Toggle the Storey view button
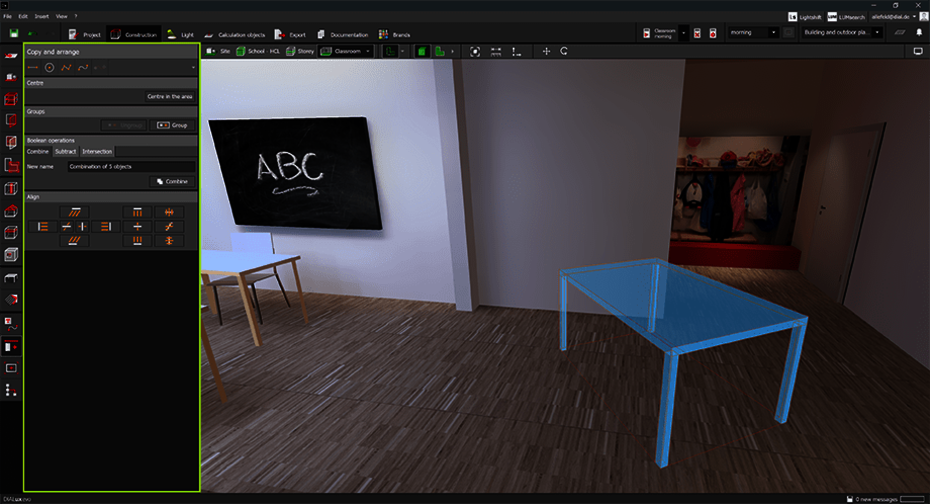Screen dimensions: 930x504 coord(298,51)
